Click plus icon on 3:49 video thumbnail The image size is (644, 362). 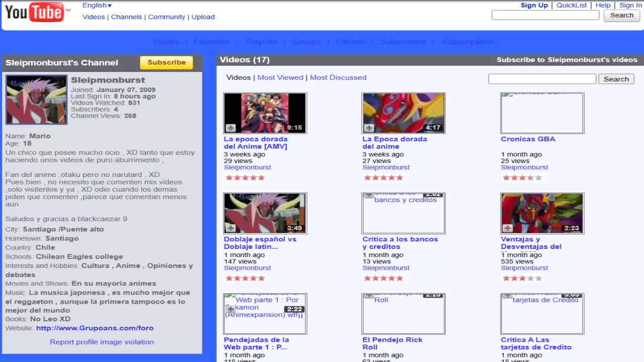(230, 228)
